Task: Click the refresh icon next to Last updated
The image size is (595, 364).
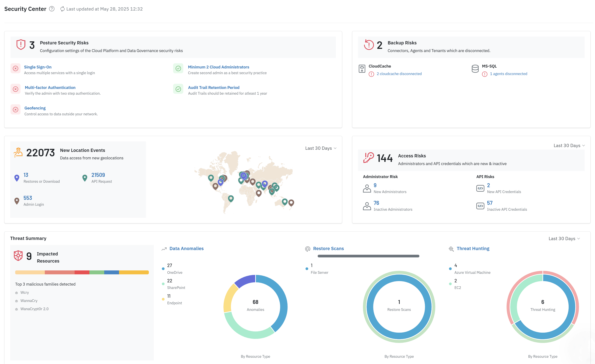Action: pyautogui.click(x=62, y=9)
